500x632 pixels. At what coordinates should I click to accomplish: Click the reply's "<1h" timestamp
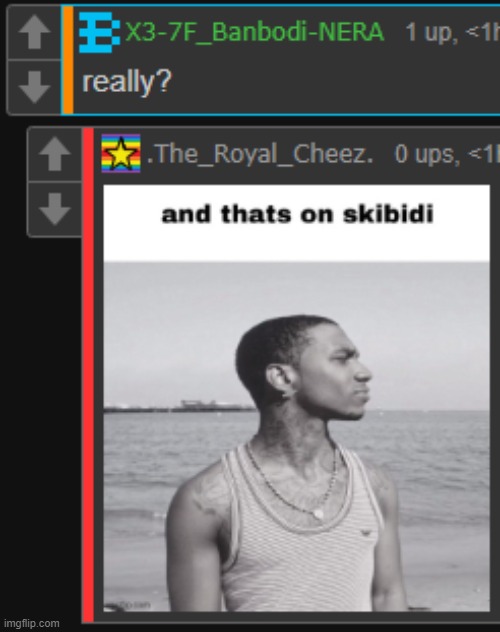click(483, 154)
